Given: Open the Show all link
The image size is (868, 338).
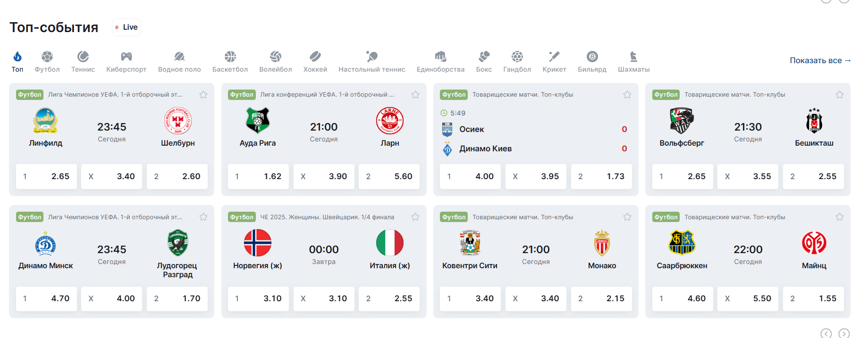Looking at the screenshot, I should (x=820, y=60).
